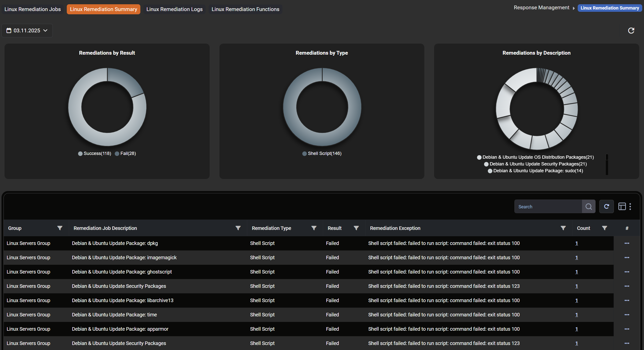Switch to Linux Remediation Logs tab
The width and height of the screenshot is (644, 350).
tap(174, 9)
